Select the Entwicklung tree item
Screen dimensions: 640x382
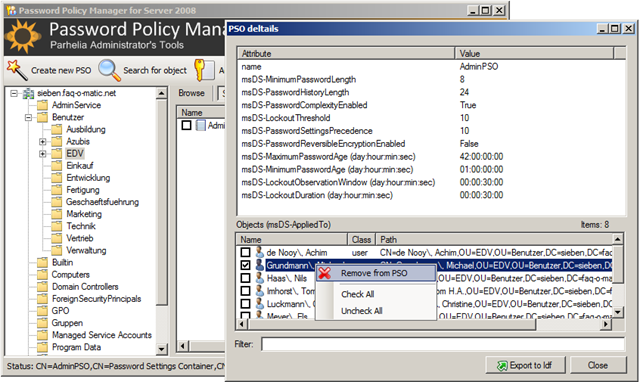point(88,178)
